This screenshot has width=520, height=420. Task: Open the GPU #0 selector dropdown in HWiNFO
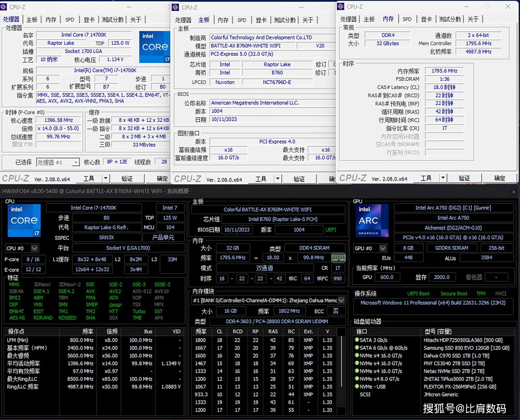382,248
